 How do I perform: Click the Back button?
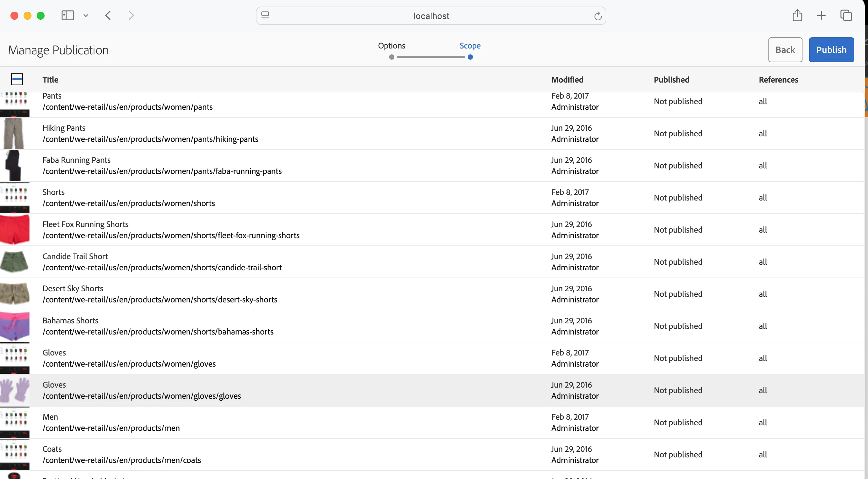tap(785, 50)
